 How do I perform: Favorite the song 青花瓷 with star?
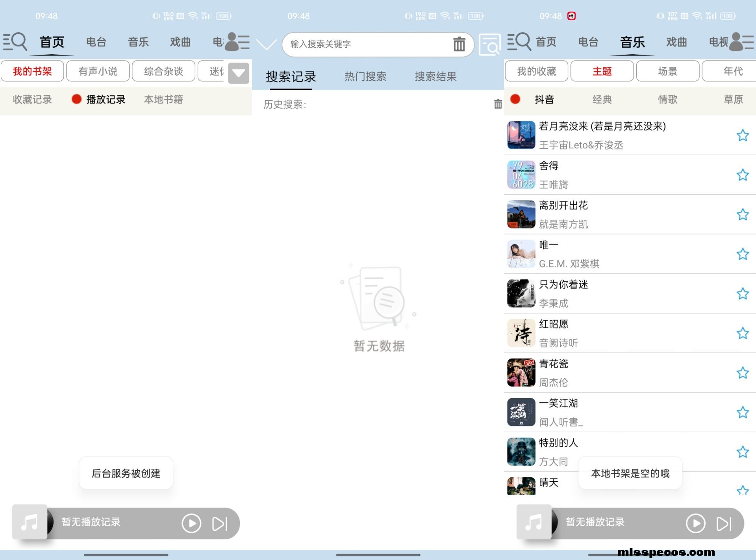click(x=743, y=373)
